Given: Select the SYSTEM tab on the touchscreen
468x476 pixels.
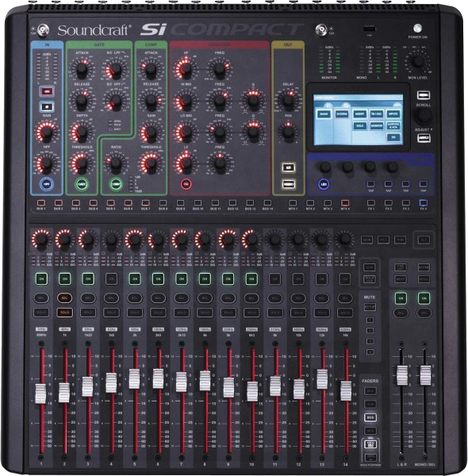Looking at the screenshot, I should coord(342,114).
